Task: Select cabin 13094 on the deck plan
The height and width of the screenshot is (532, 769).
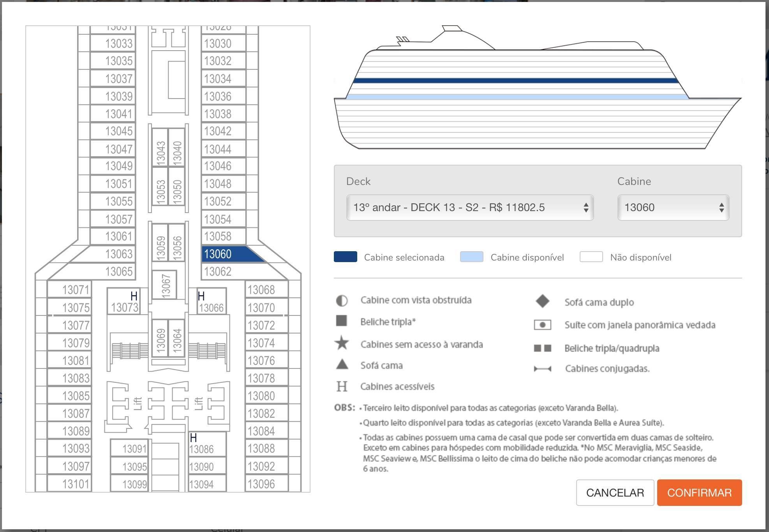Action: tap(207, 484)
